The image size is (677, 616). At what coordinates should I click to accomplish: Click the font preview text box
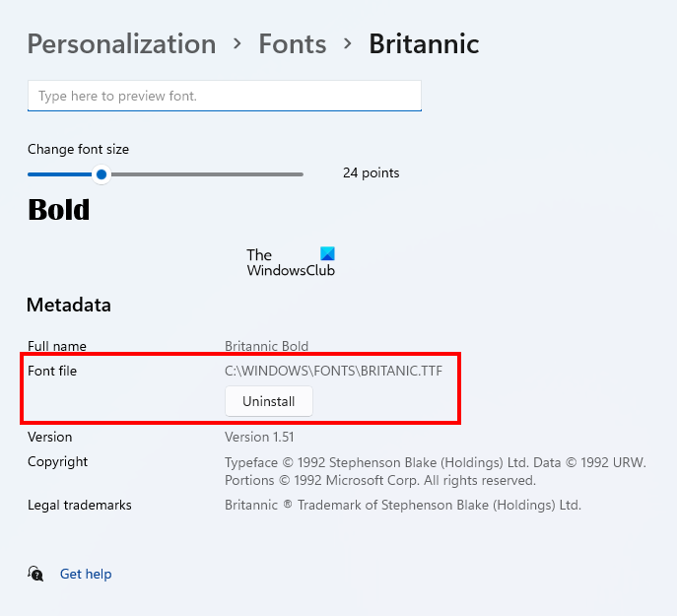225,96
